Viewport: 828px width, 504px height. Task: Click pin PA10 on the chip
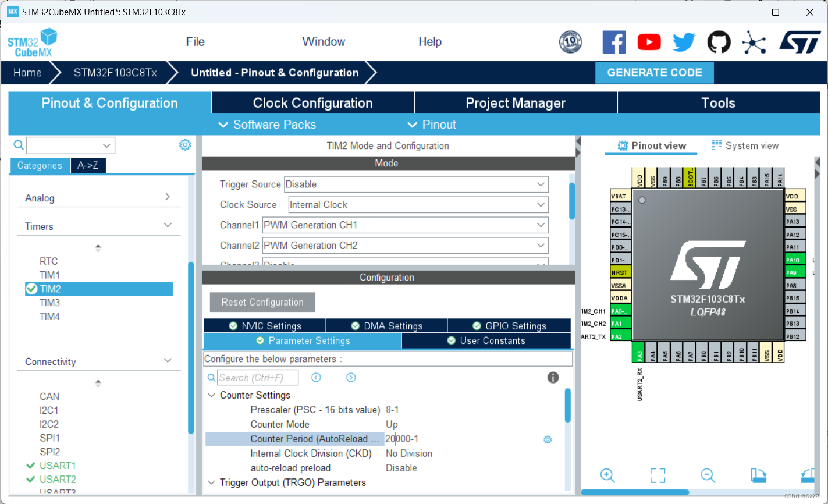795,260
